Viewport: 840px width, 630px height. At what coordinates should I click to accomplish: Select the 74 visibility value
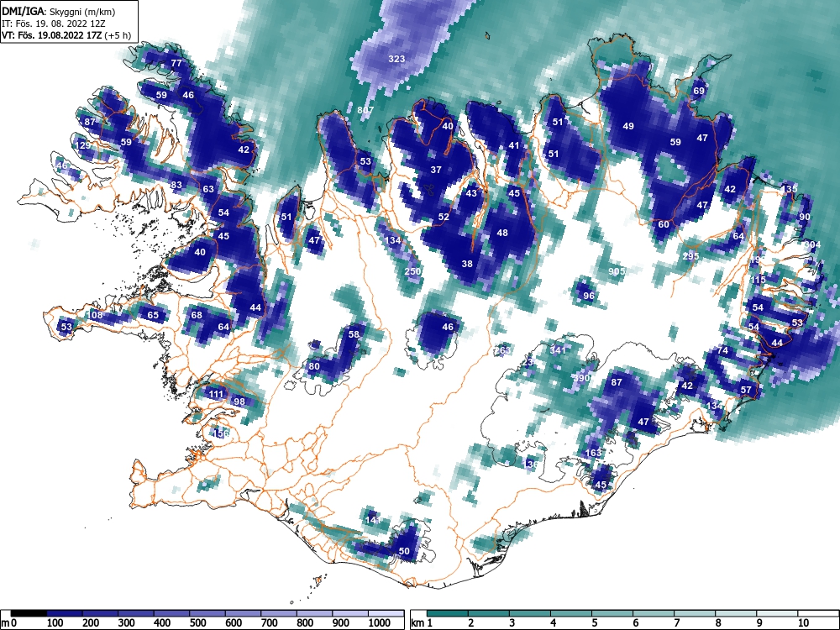click(722, 351)
